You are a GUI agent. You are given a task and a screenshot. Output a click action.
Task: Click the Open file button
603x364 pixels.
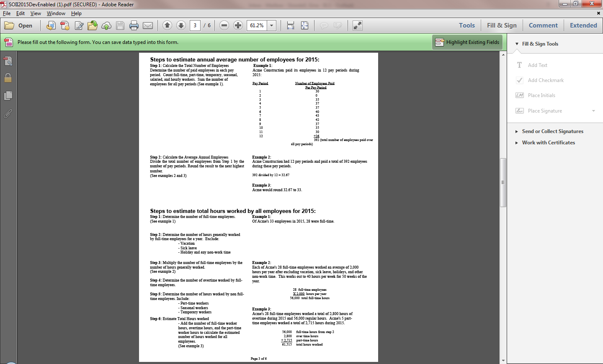click(x=18, y=26)
